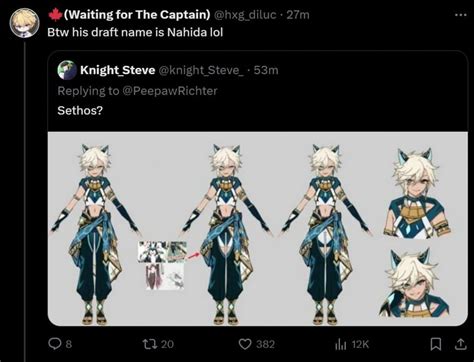
Task: Open the blond-haired profile avatar
Action: click(24, 23)
